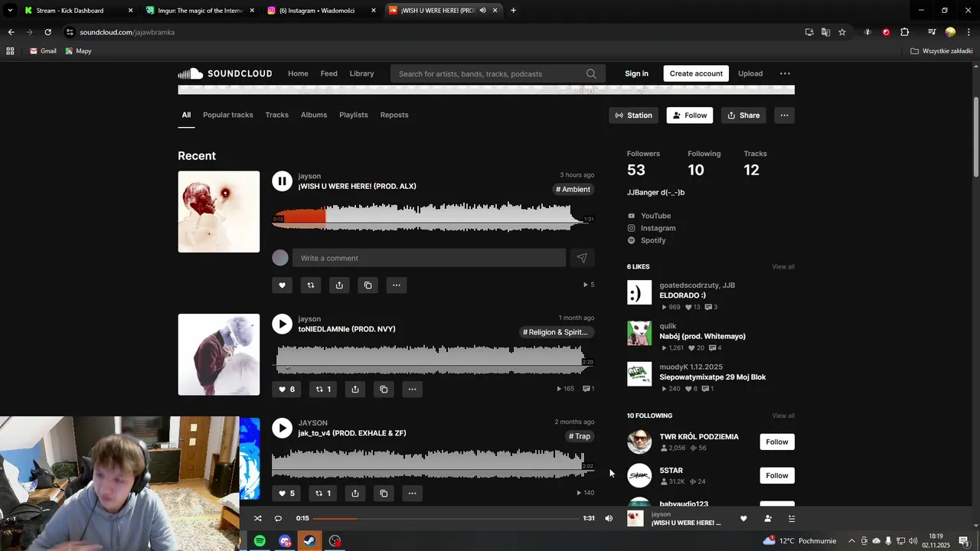Click Create account button
Screen dimensions: 980x551
[x=696, y=73]
